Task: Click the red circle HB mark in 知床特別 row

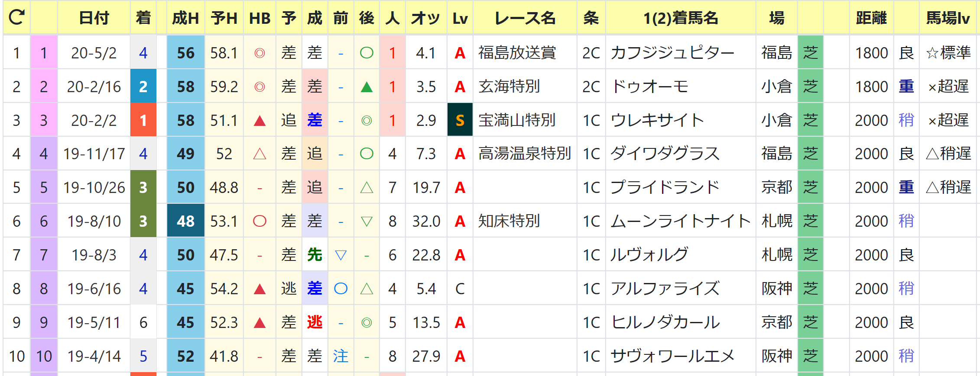Action: (260, 221)
